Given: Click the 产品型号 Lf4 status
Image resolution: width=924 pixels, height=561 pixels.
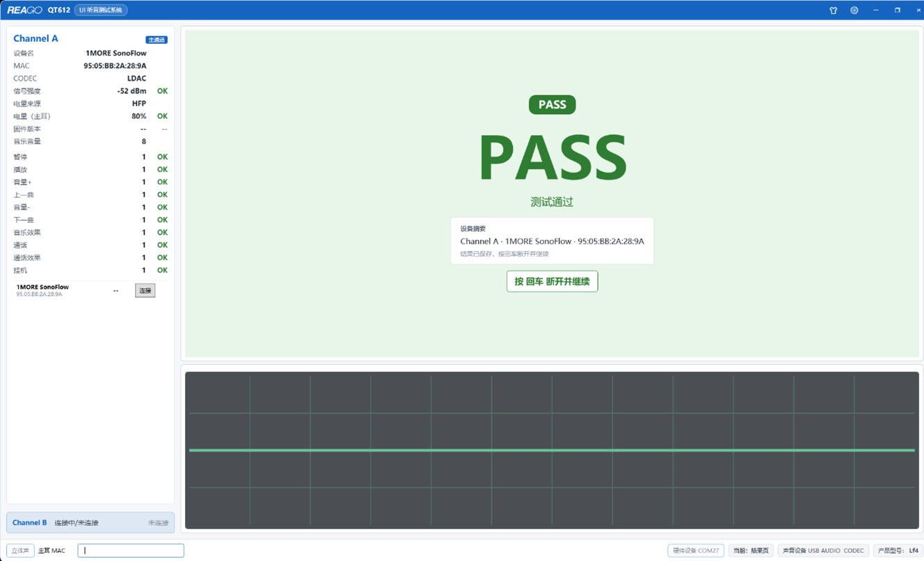Looking at the screenshot, I should [x=898, y=551].
